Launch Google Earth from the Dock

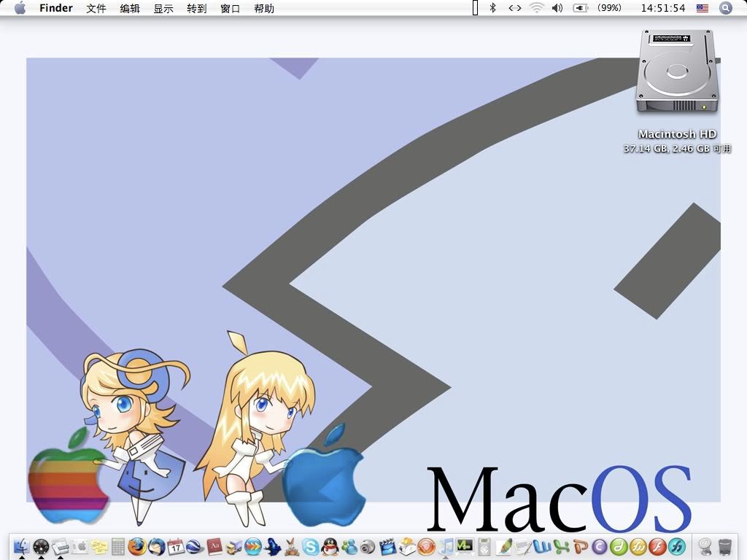[195, 545]
